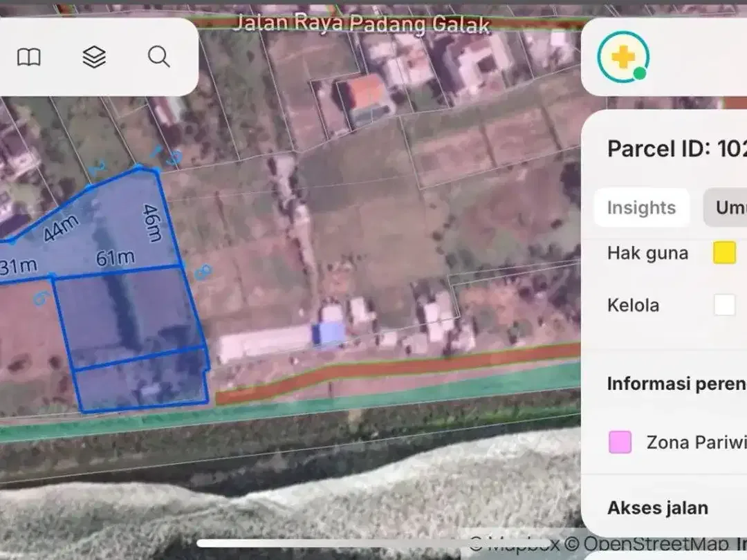This screenshot has height=560, width=747.
Task: Select the Kelola label
Action: tap(633, 306)
